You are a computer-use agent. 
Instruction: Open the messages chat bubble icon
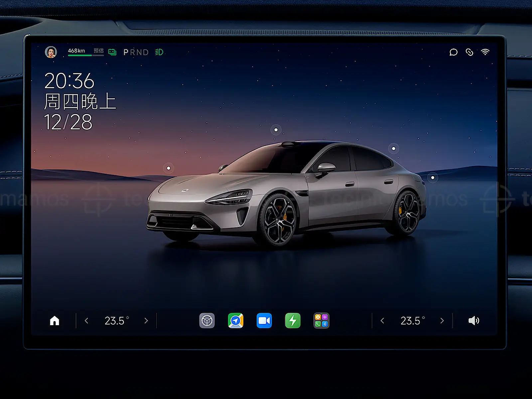453,52
